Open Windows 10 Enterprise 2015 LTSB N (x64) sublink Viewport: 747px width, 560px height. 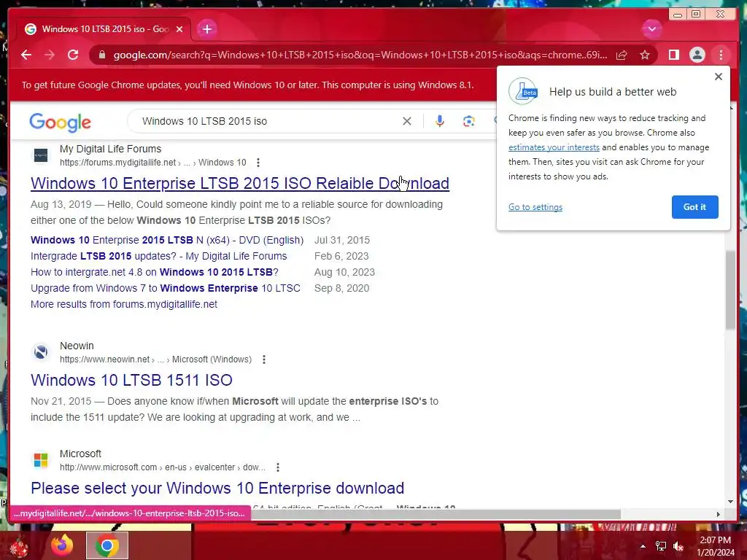(167, 240)
